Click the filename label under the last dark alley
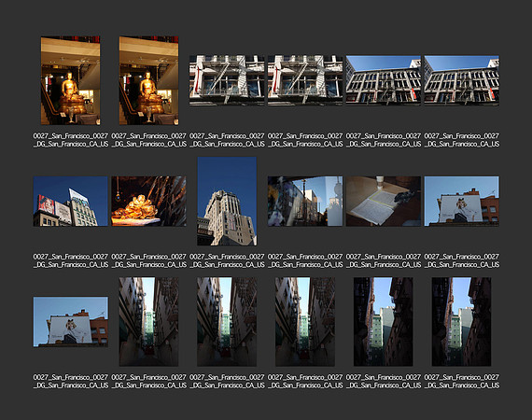This screenshot has height=420, width=532. point(461,382)
